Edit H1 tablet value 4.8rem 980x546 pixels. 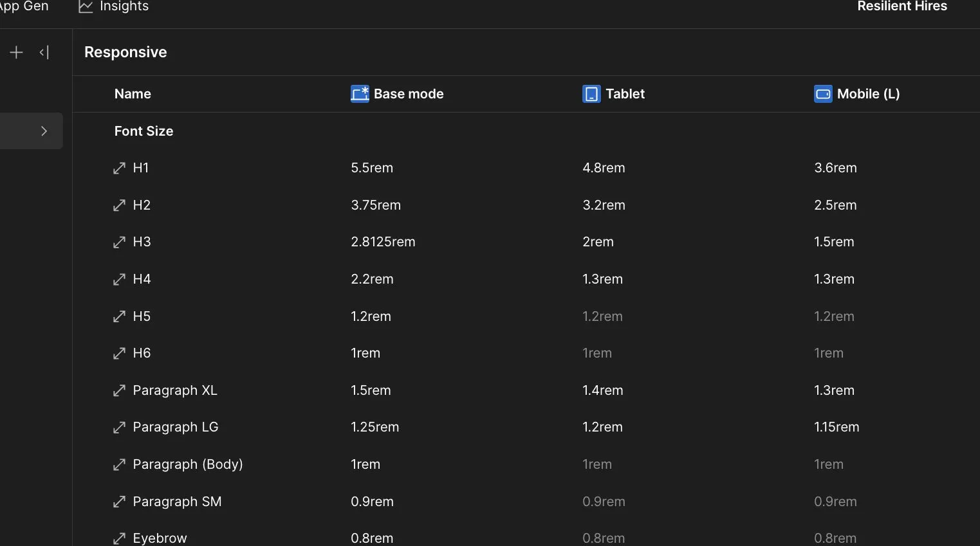click(604, 168)
